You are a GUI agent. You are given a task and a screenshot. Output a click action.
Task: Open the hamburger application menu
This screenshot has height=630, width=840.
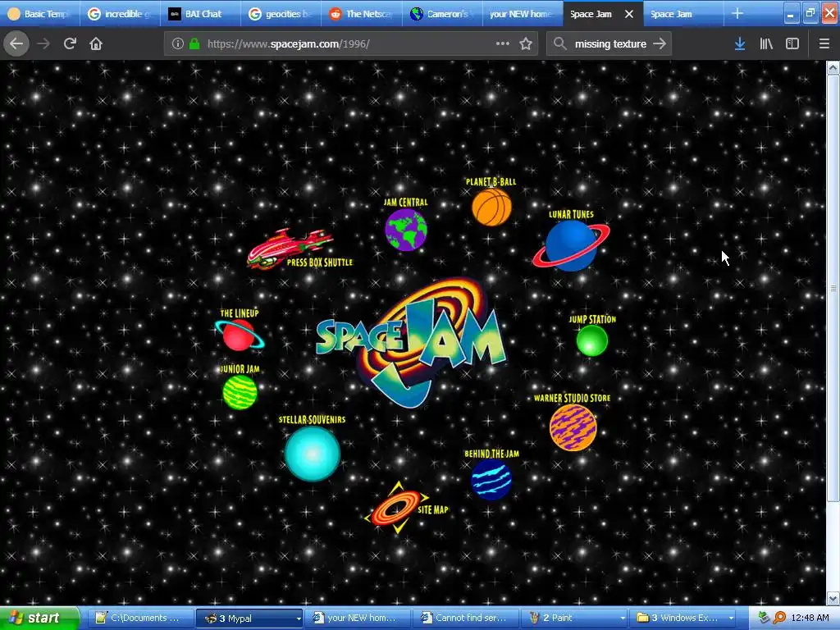coord(824,44)
